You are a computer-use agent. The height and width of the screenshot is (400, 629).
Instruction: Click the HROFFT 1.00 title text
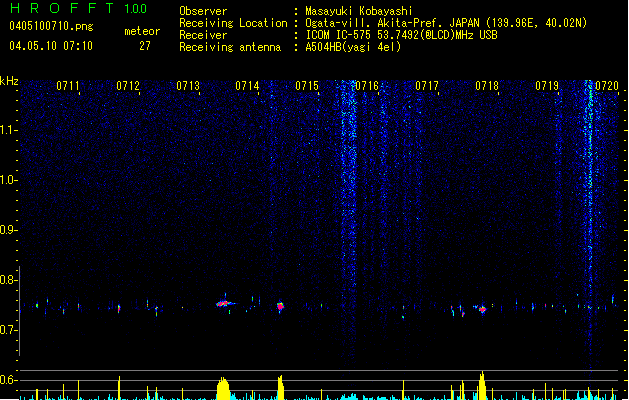(79, 8)
